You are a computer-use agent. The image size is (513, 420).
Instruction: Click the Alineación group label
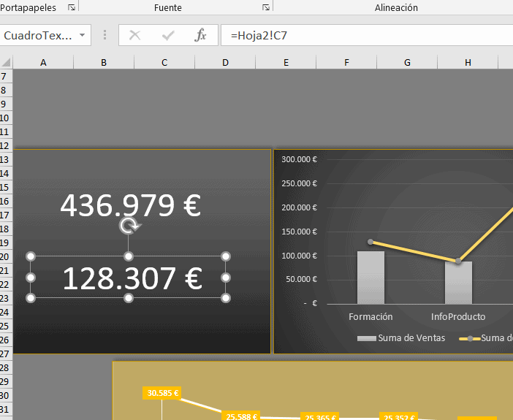click(396, 7)
